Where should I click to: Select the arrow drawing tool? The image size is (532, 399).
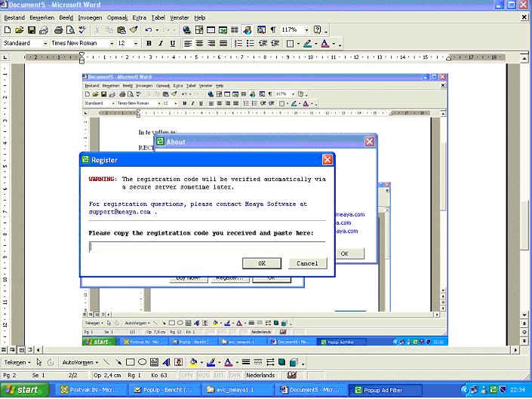[x=118, y=362]
